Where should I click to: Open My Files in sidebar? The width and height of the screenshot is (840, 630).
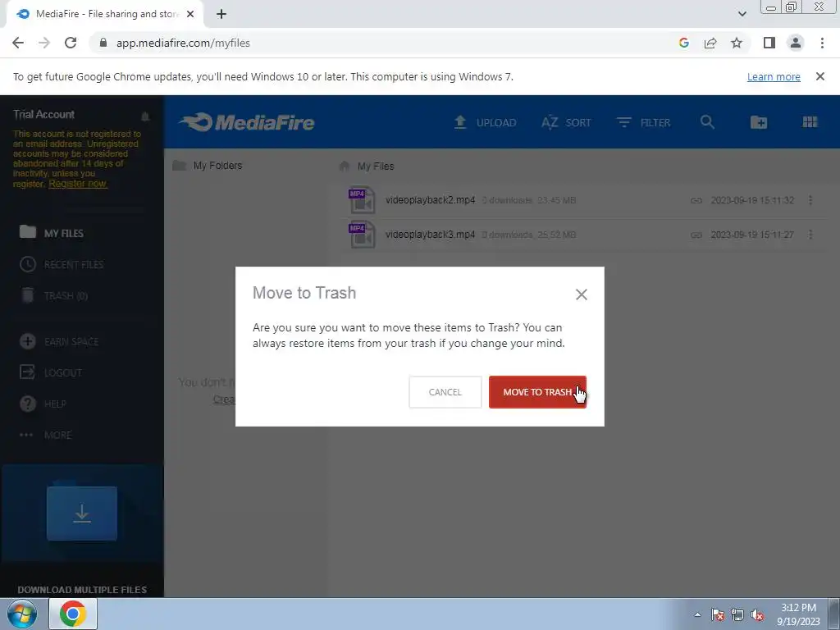52,233
